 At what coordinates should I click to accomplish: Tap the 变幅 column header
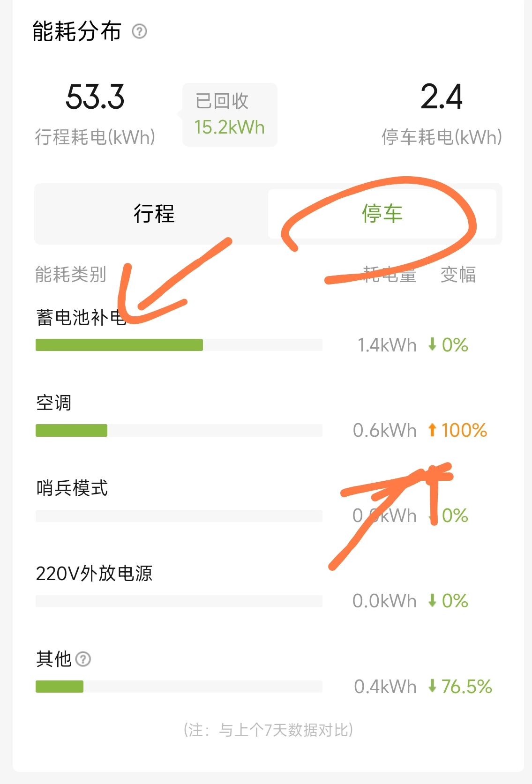(x=458, y=274)
